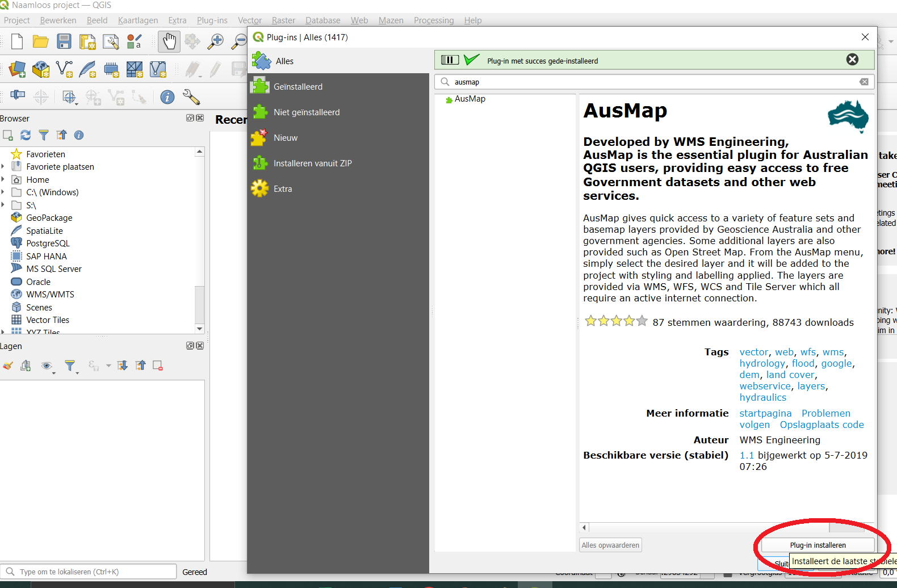
Task: Refresh the Browser panel
Action: tap(26, 135)
